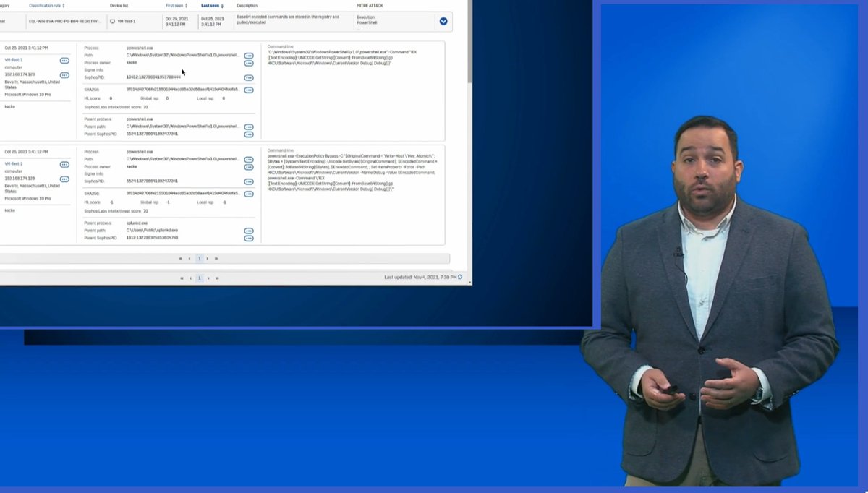
Task: Open VM-Test-1 link in the splunkd.exe parent card
Action: [14, 163]
